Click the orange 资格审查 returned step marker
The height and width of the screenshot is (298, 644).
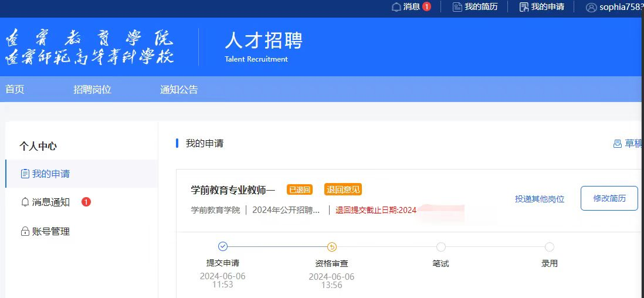332,247
